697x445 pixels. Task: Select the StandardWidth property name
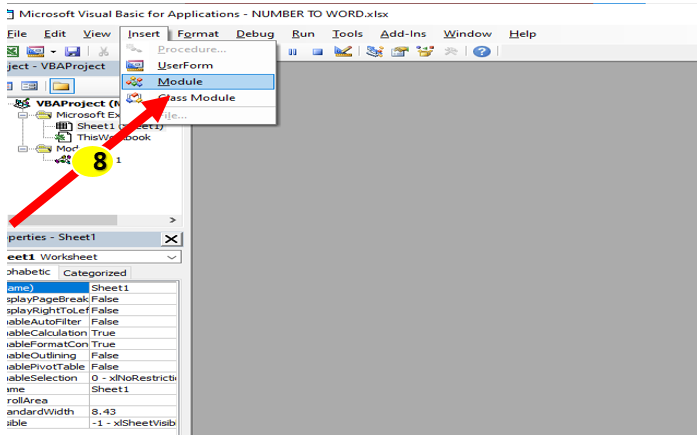(48, 412)
